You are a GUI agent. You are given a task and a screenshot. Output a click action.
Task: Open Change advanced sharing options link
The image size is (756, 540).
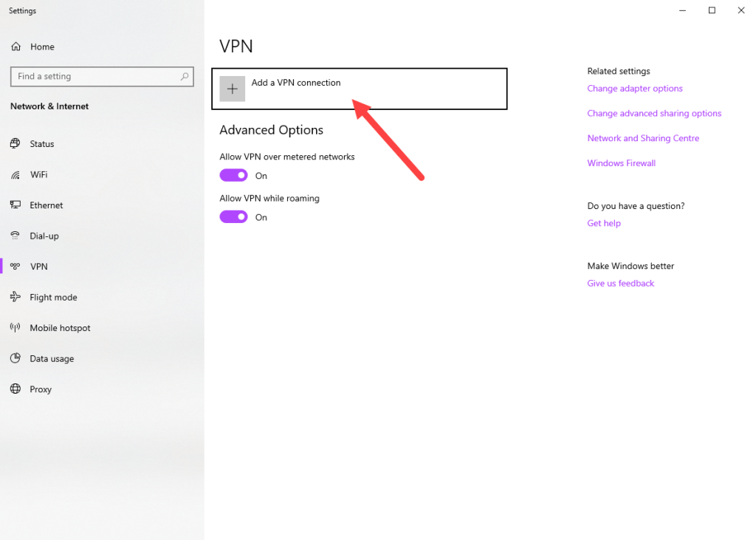tap(654, 114)
